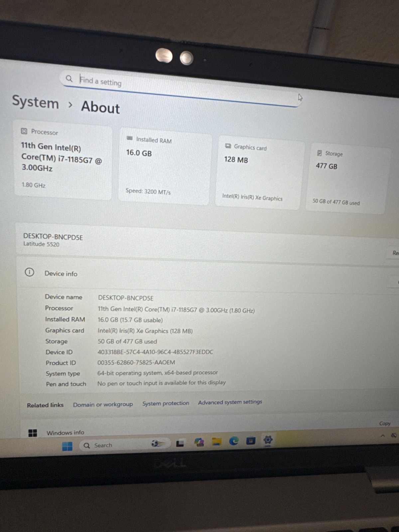This screenshot has height=532, width=399.
Task: Show hidden icons in the system tray
Action: pos(383,436)
